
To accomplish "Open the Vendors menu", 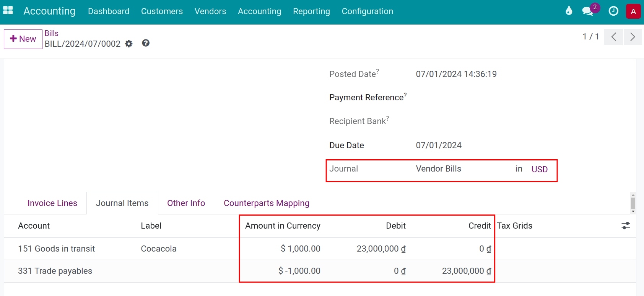I will [x=210, y=11].
